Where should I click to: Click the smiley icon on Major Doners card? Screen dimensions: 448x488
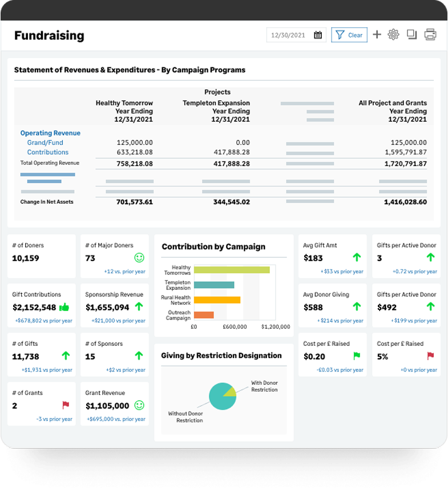[139, 257]
